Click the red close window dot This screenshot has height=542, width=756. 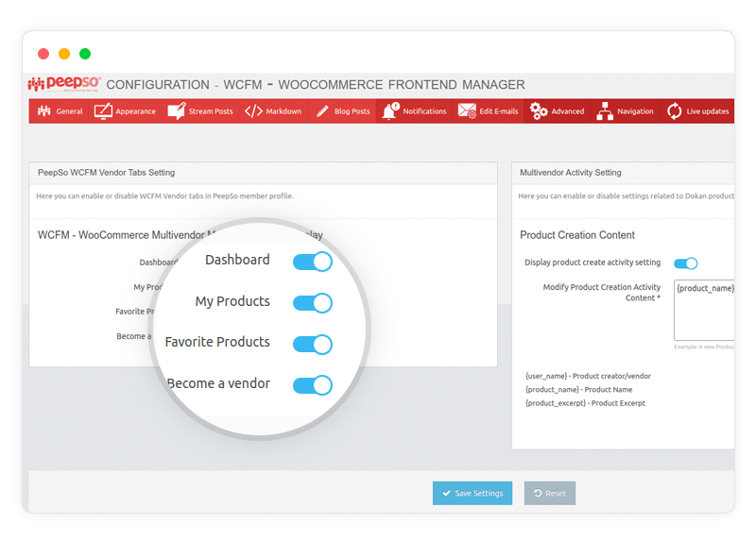click(43, 54)
